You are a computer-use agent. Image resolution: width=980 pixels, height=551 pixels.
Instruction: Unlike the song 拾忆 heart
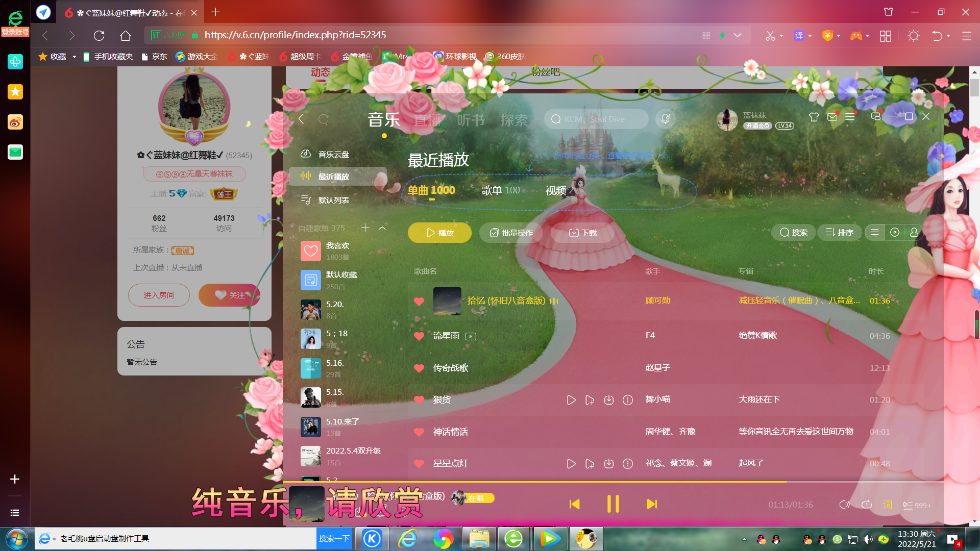pyautogui.click(x=419, y=301)
